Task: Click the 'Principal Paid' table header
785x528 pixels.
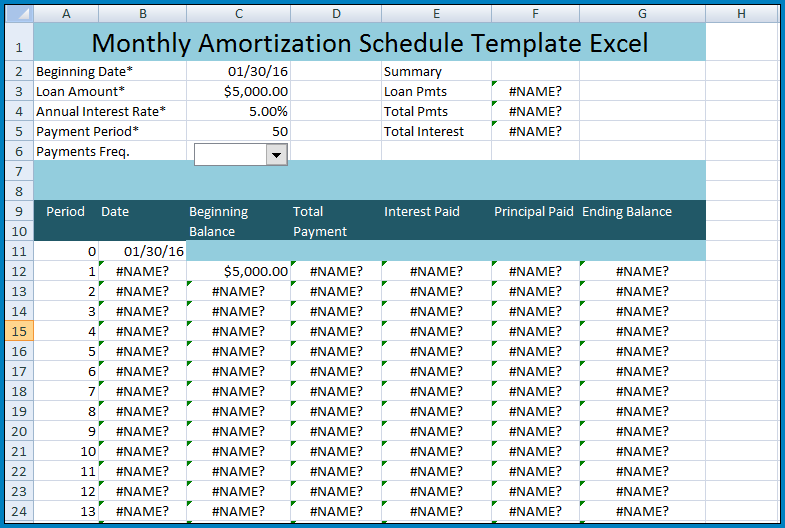Action: (x=534, y=212)
